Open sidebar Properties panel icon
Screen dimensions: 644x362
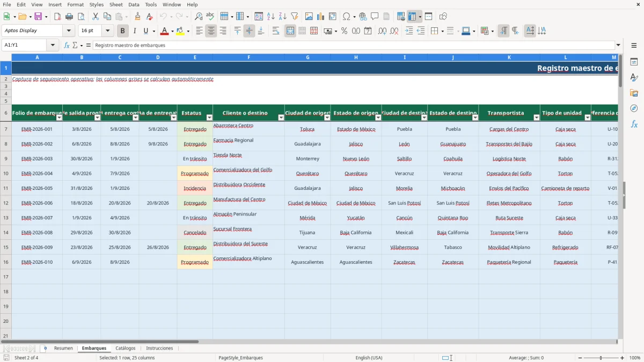(x=634, y=62)
